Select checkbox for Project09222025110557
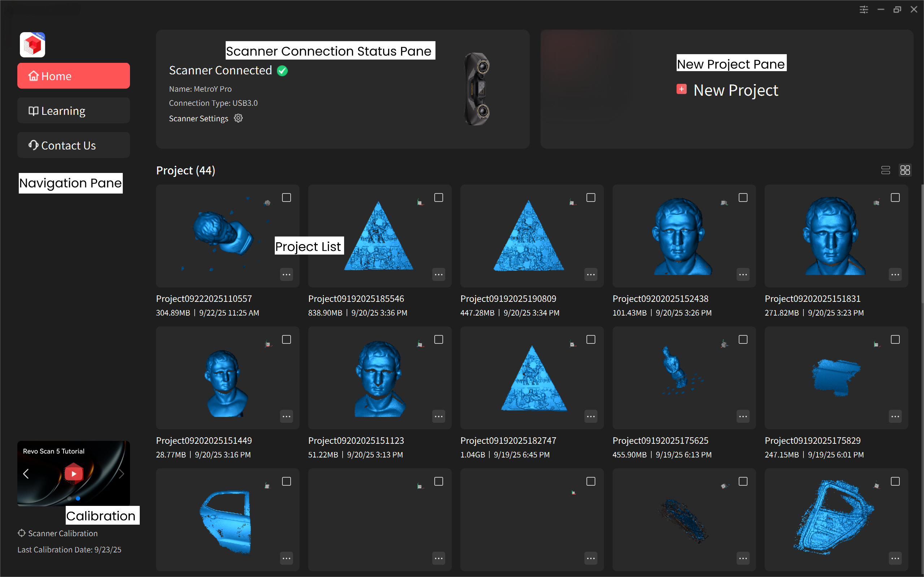The width and height of the screenshot is (924, 577). tap(286, 198)
